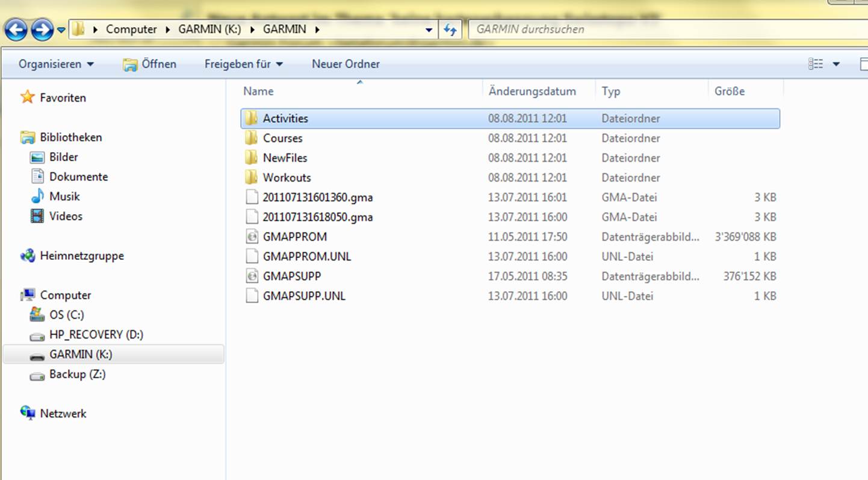
Task: Click the Forward navigation arrow button
Action: tap(42, 29)
